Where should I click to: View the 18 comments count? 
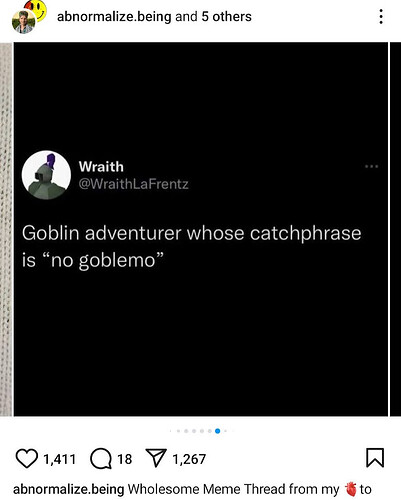(x=125, y=459)
